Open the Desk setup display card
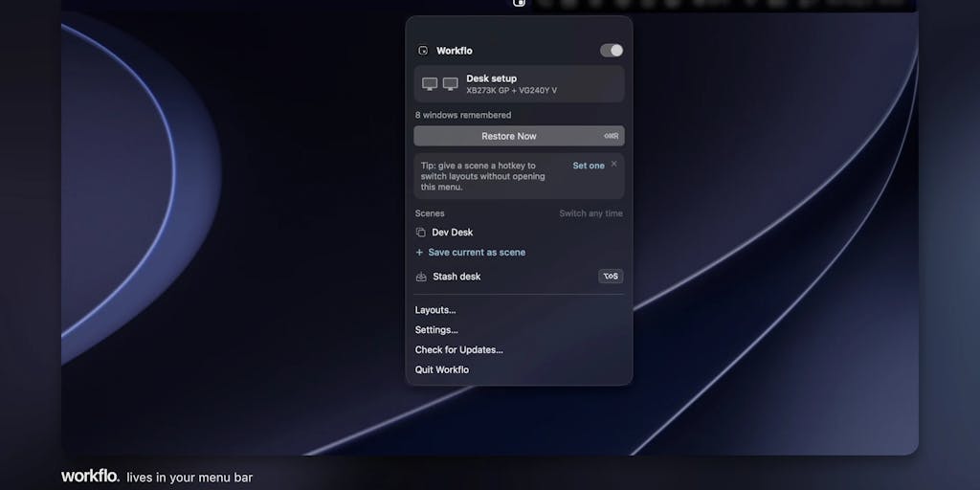This screenshot has width=980, height=490. point(519,84)
